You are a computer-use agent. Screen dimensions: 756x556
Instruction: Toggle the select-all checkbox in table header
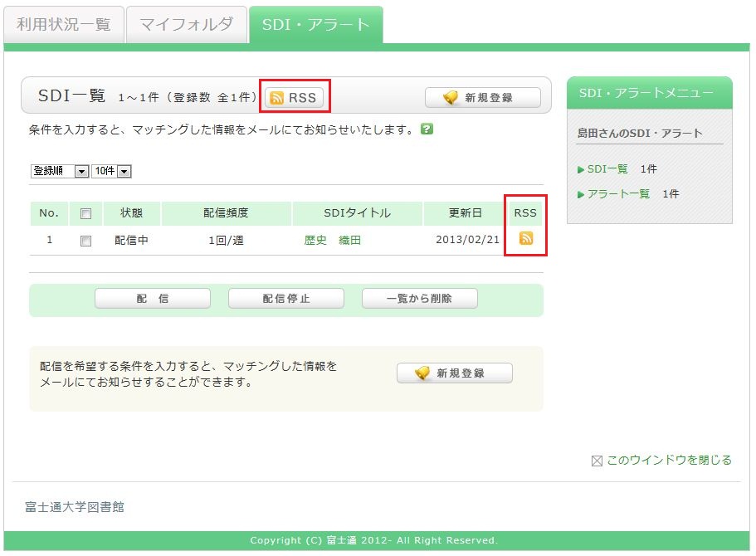pyautogui.click(x=85, y=213)
